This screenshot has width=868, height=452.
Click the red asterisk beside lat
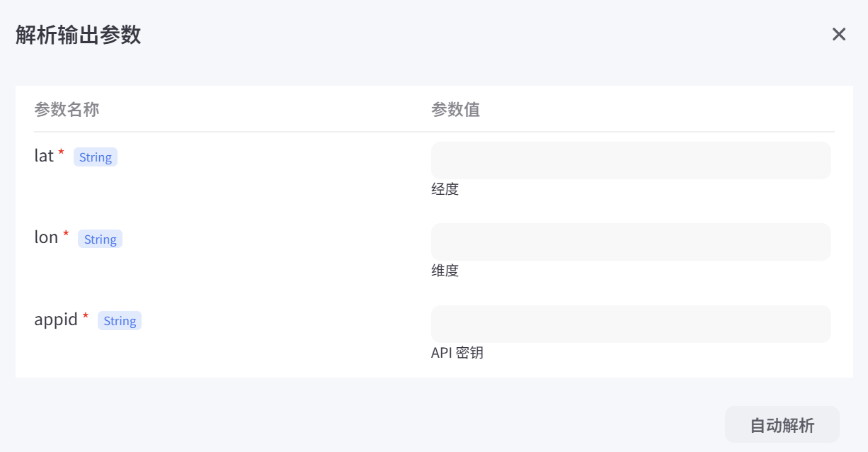pos(60,152)
